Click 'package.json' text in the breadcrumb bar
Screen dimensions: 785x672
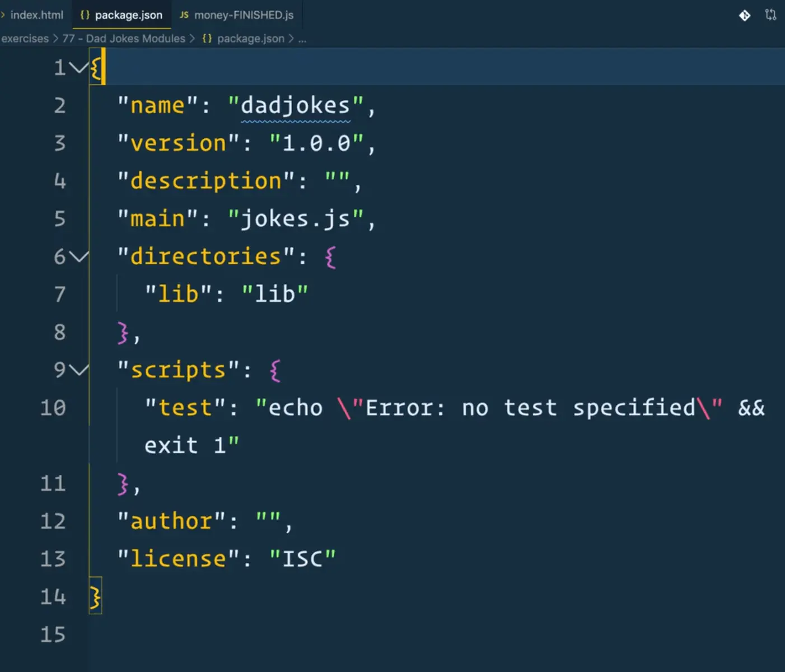tap(251, 38)
